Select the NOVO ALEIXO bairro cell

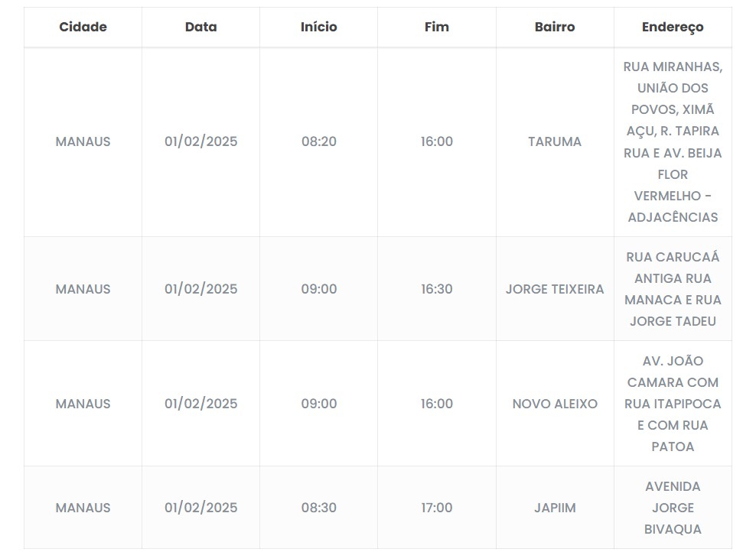(x=555, y=404)
